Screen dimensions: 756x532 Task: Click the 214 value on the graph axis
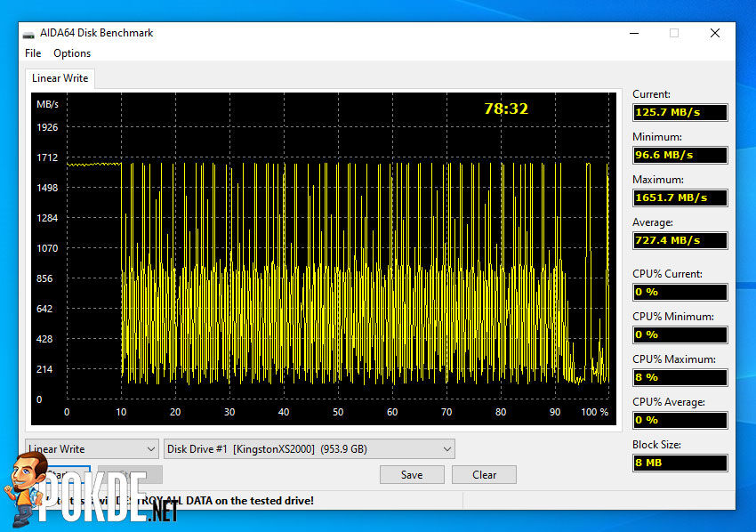[x=44, y=369]
